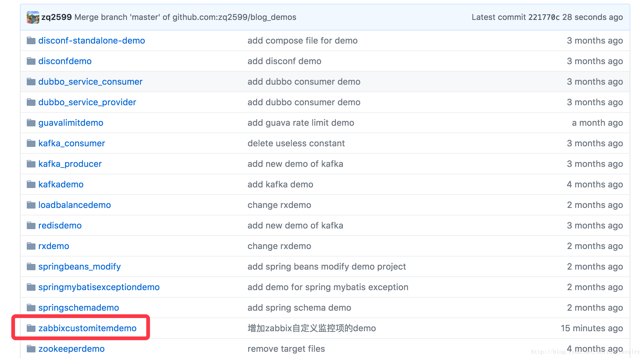Open latest commit hash 221770c
644x358 pixels.
tap(544, 17)
